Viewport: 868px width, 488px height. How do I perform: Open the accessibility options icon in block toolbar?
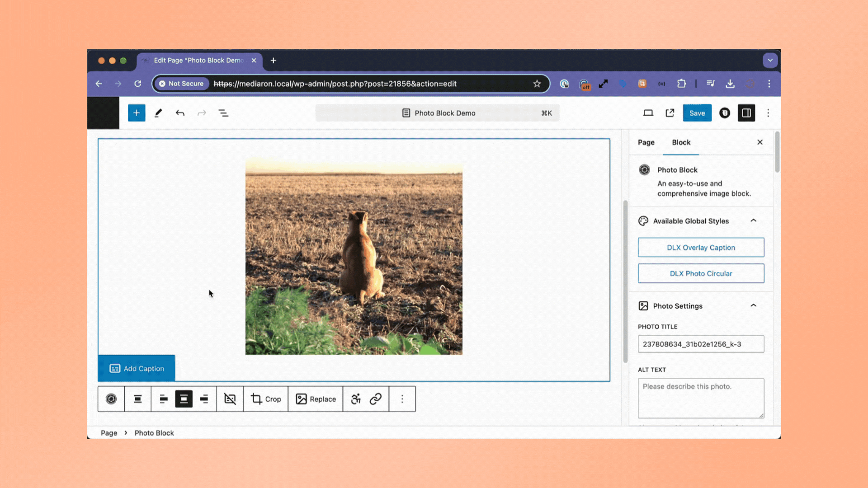[x=356, y=399]
